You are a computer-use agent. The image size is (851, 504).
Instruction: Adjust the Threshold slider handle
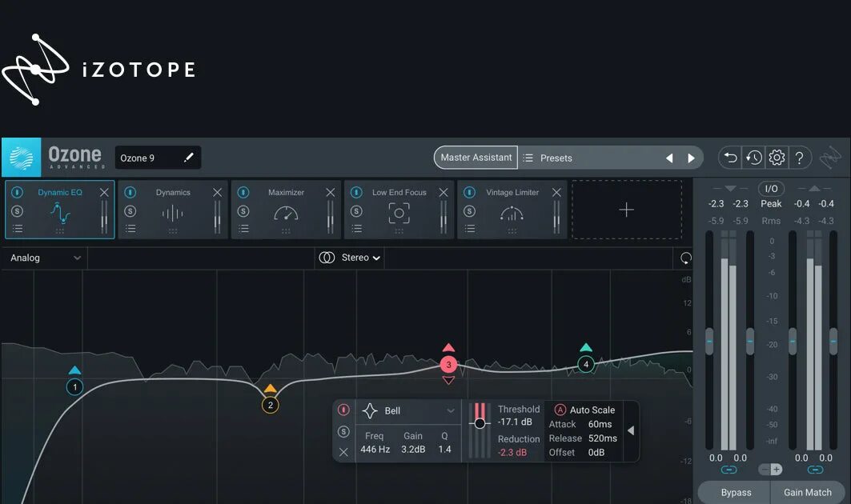tap(480, 423)
